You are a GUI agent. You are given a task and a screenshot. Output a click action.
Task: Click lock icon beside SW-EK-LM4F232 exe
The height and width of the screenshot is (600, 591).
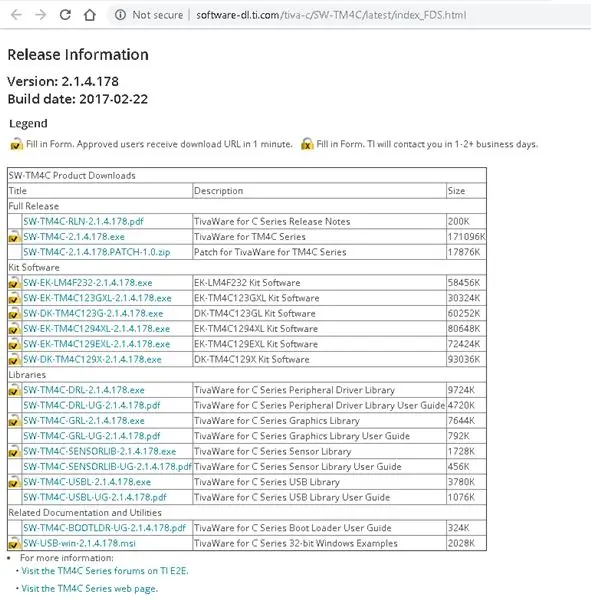tap(14, 283)
